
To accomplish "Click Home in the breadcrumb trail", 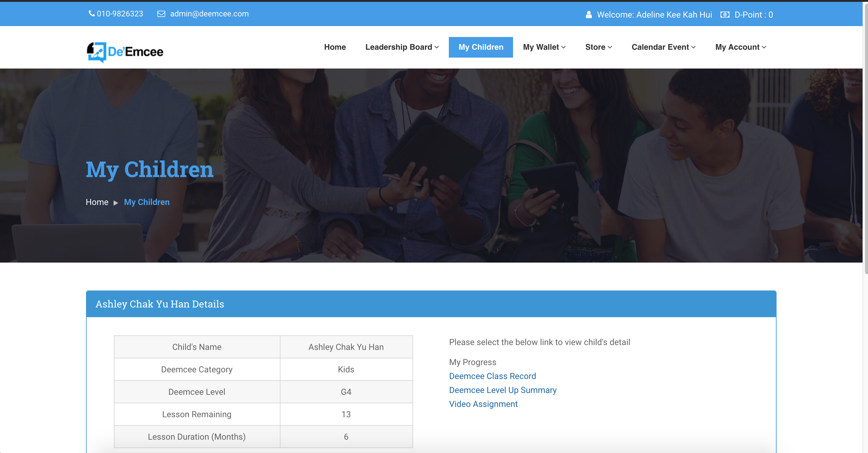I will click(x=97, y=202).
